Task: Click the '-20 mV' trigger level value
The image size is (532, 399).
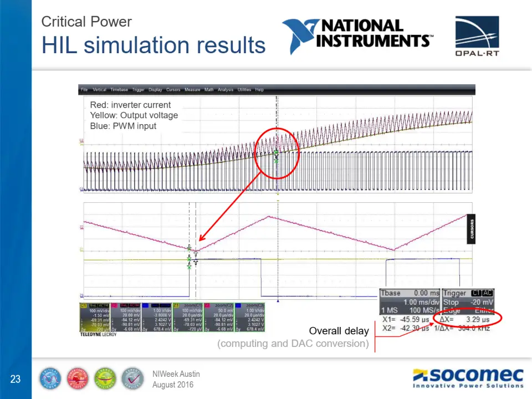Action: coord(482,302)
